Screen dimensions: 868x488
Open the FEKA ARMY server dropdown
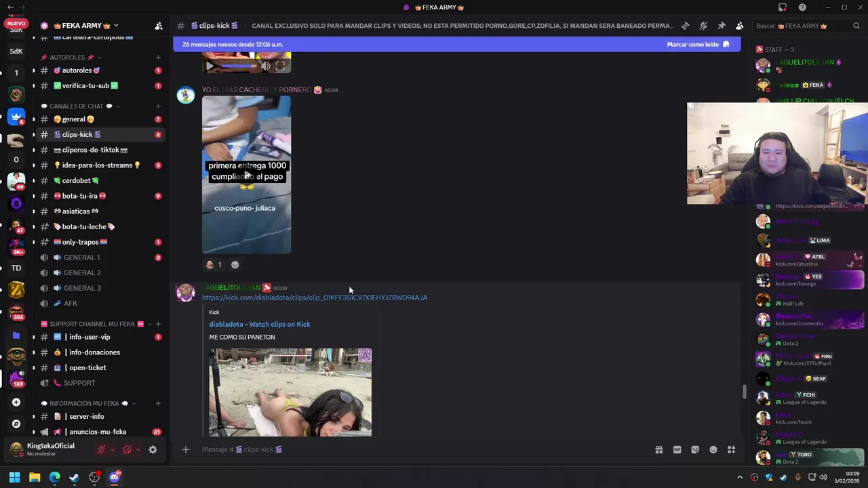click(x=116, y=26)
